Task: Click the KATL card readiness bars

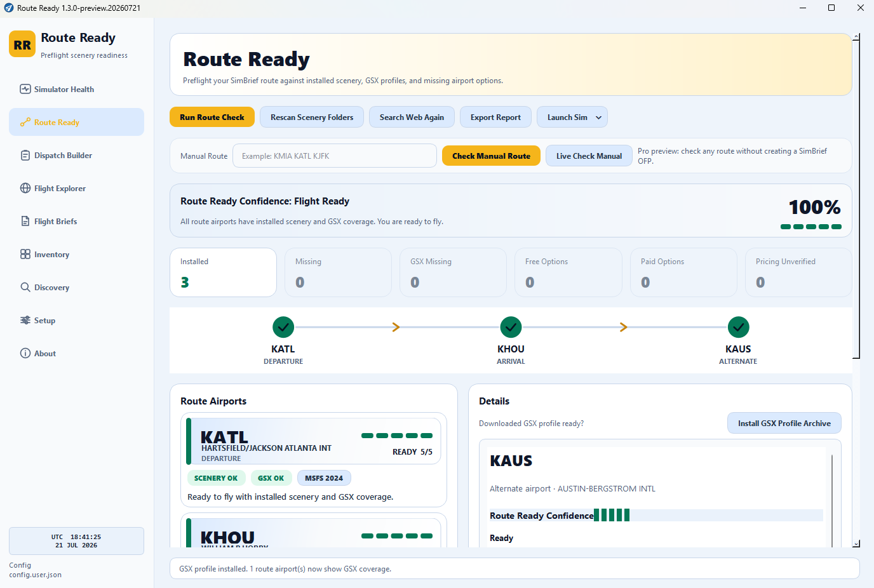Action: tap(397, 436)
